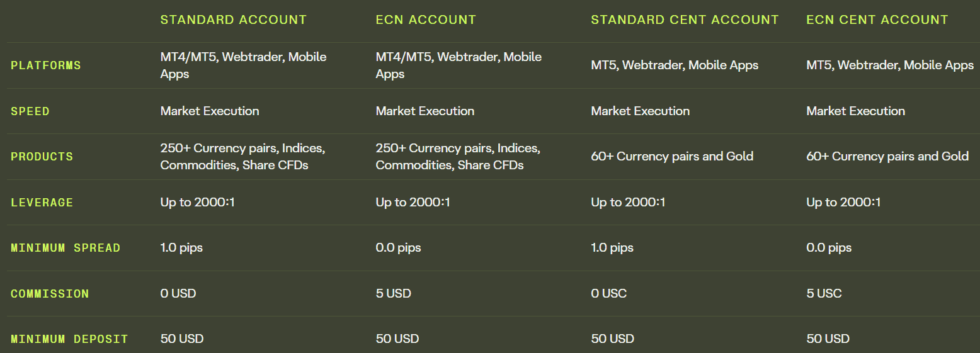Click Standard Cent Account's 1.0 pips spread

coord(612,248)
